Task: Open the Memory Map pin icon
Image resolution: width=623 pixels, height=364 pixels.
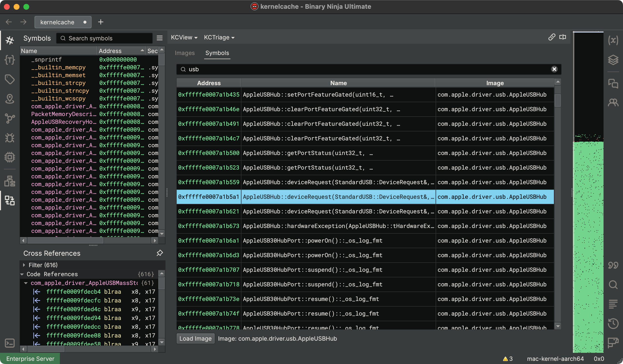Action: point(10,99)
